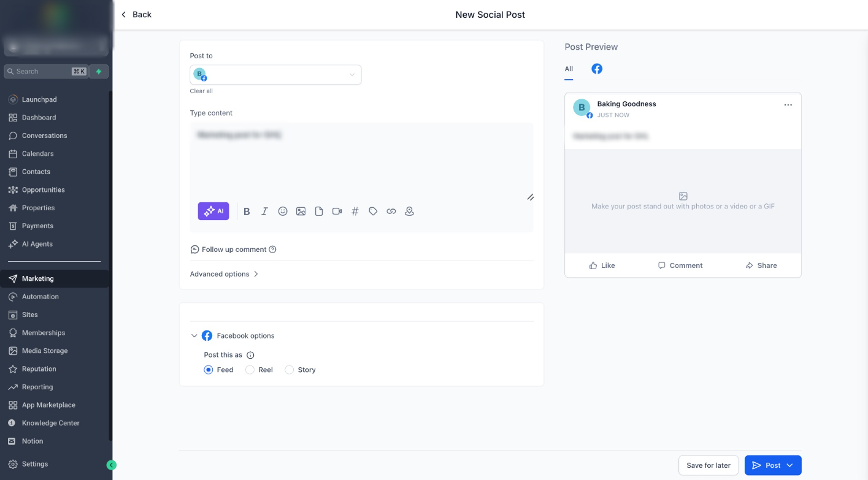Click the media placeholder in post preview

(x=683, y=201)
